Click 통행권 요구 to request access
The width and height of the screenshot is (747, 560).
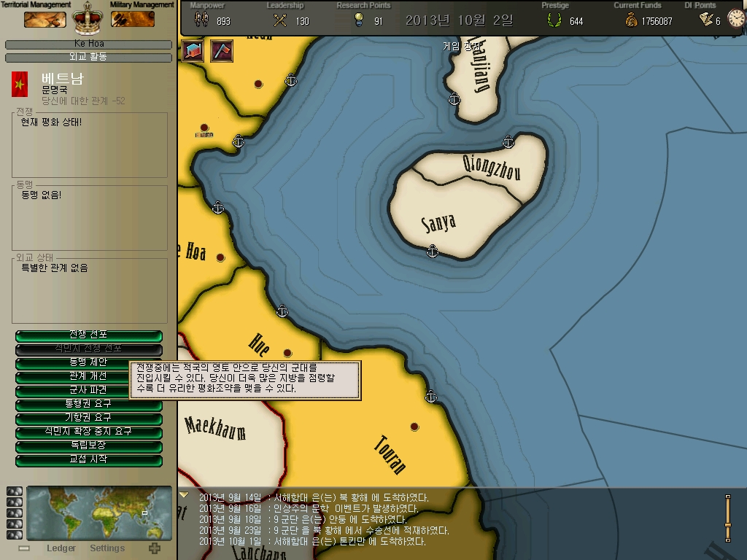[x=88, y=404]
